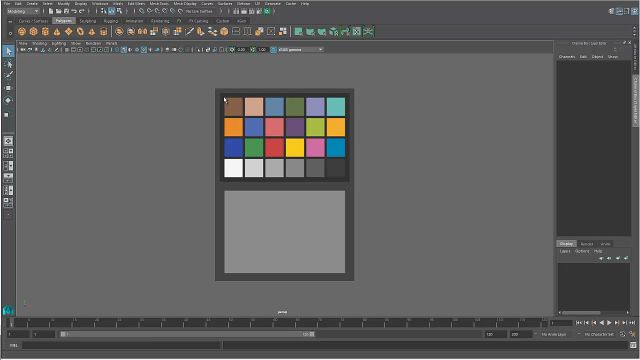Create a polygon plane from the shelf
The height and width of the screenshot is (360, 640).
pos(69,31)
